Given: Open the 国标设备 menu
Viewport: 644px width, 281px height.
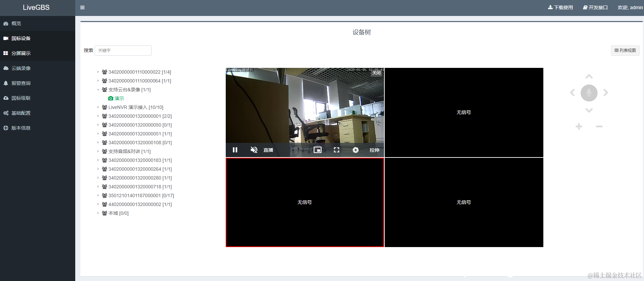Looking at the screenshot, I should click(38, 38).
